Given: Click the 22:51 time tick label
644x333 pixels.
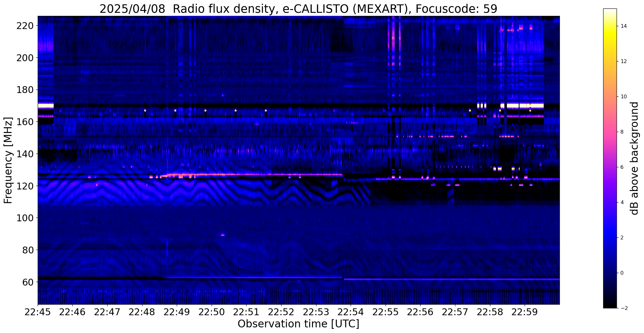Looking at the screenshot, I should [247, 312].
